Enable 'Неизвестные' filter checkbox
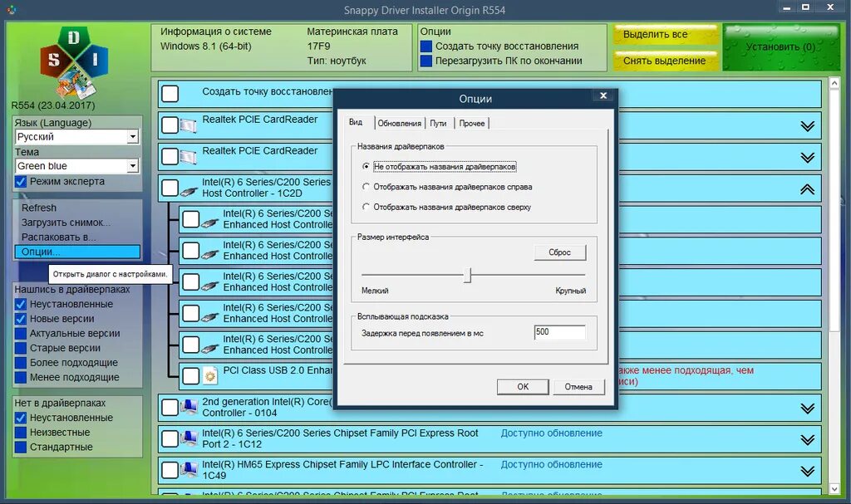 tap(21, 433)
